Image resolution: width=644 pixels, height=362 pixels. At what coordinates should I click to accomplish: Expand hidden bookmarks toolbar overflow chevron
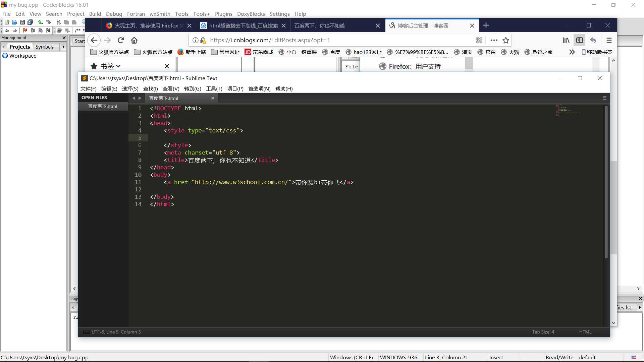click(x=572, y=52)
